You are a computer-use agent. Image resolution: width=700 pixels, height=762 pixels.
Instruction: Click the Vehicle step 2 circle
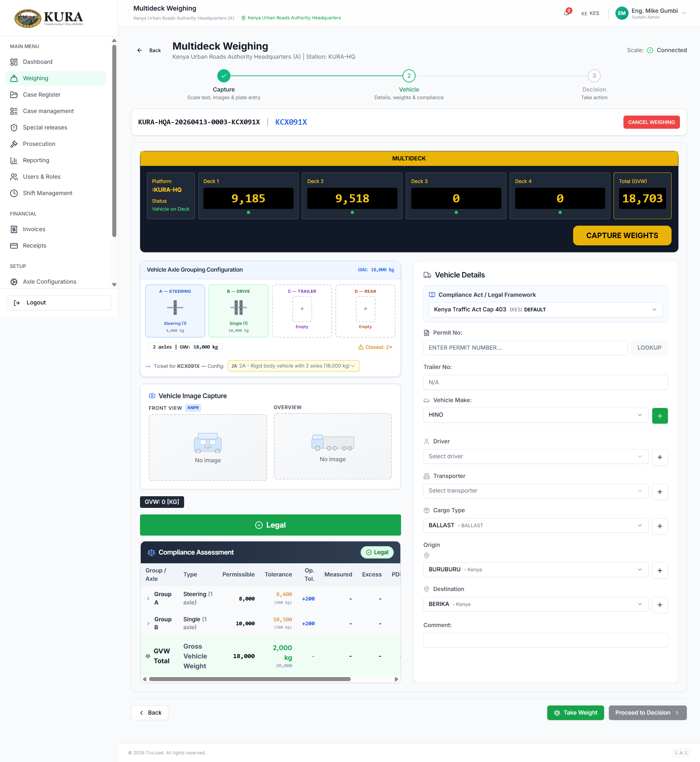coord(409,76)
